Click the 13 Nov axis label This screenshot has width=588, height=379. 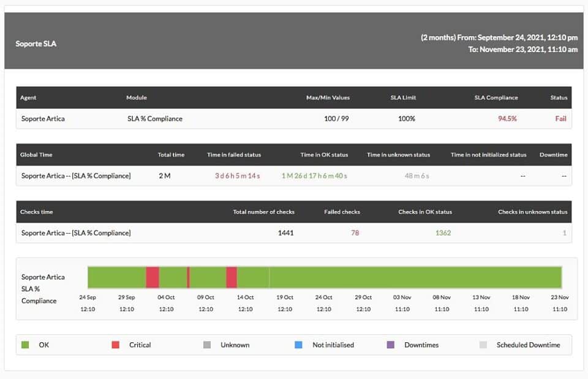481,297
